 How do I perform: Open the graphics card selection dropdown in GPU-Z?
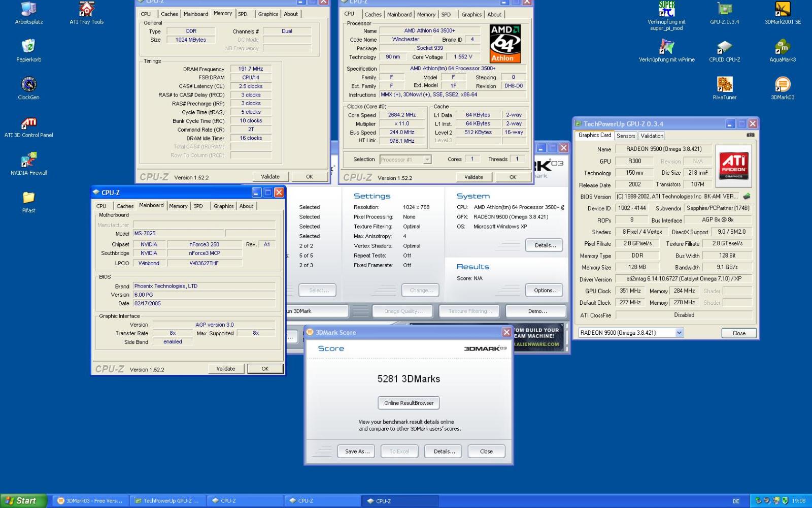coord(680,333)
